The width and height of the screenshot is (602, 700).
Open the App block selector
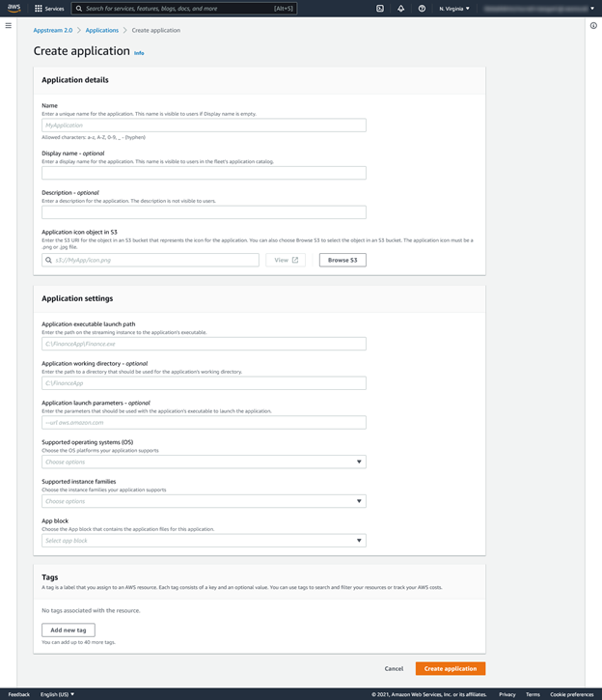(204, 541)
